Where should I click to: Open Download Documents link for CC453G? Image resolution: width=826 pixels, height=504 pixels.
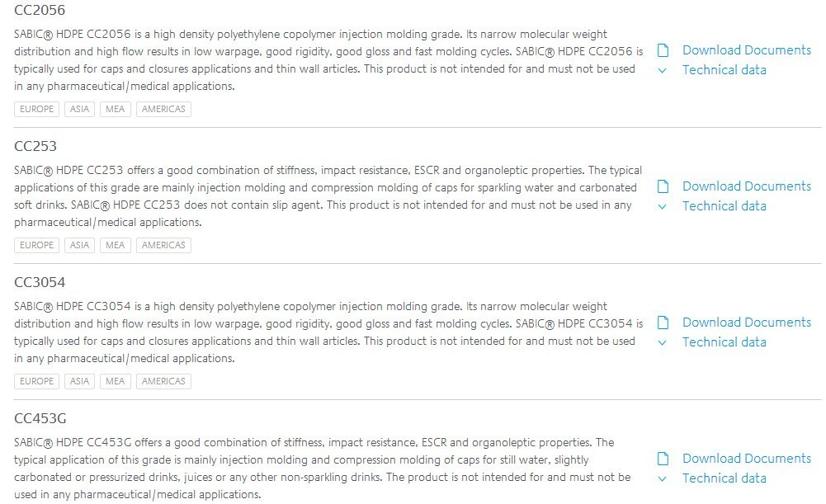click(x=747, y=458)
